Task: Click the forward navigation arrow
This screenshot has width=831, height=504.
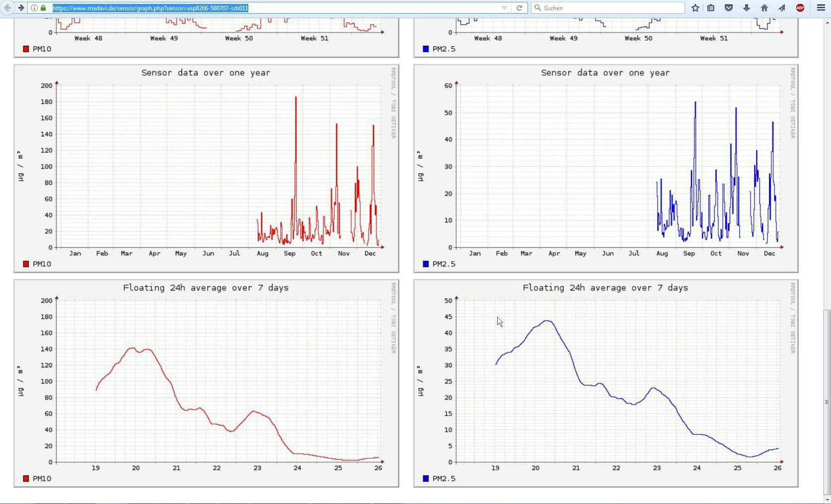Action: [21, 8]
